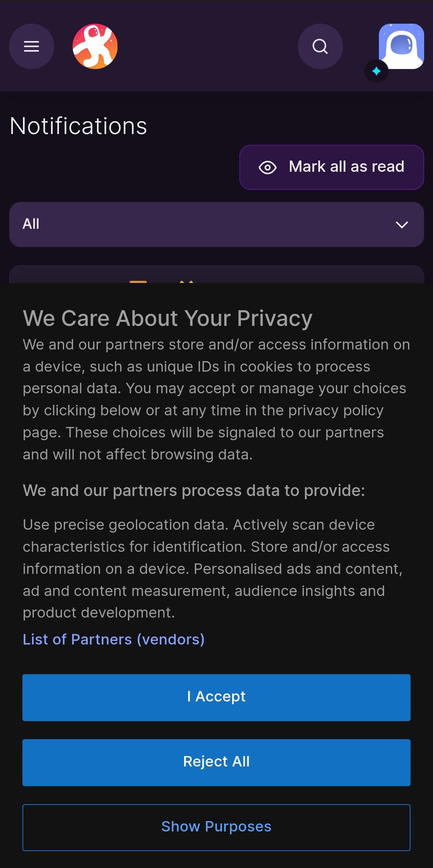433x868 pixels.
Task: Expand the chevron arrow of the All filter
Action: pos(402,225)
